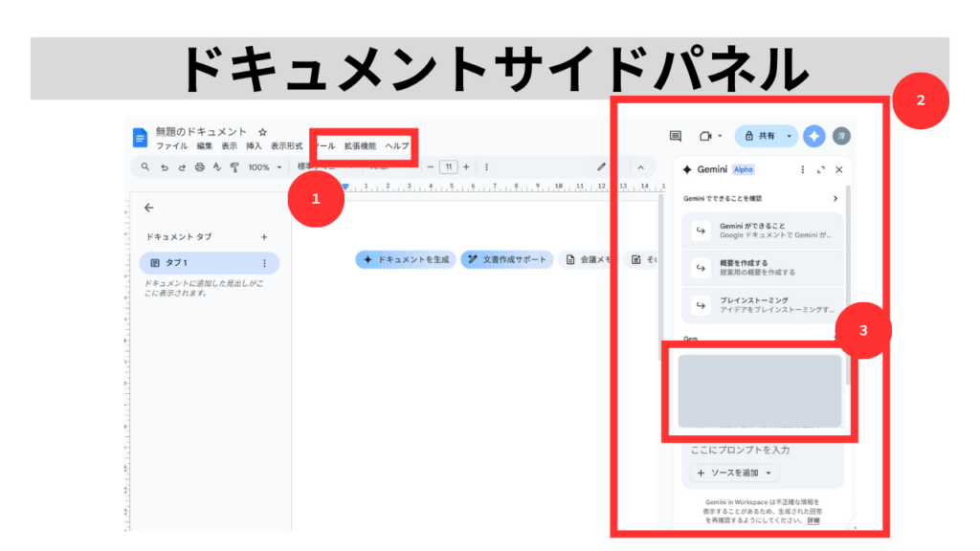
Task: Expand the Gemini side panel
Action: pyautogui.click(x=820, y=169)
